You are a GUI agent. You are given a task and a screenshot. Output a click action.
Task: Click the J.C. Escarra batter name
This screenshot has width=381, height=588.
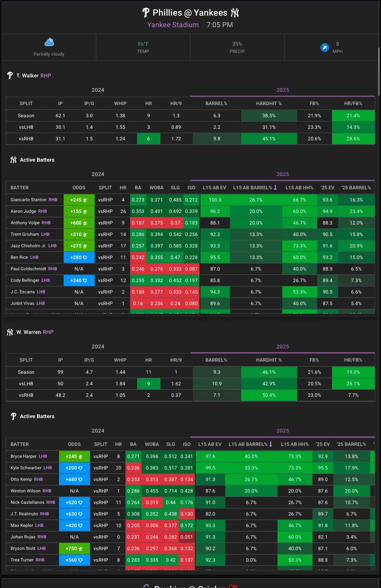click(x=22, y=292)
